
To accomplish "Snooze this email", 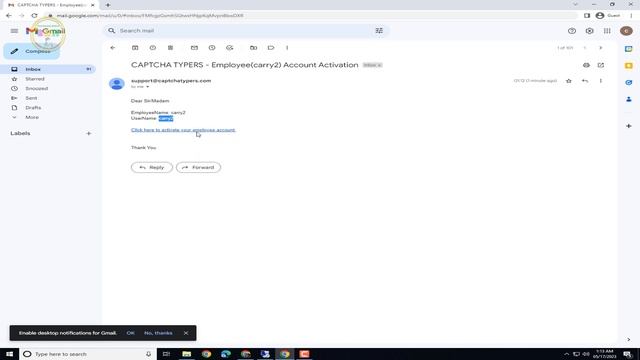I will coord(212,48).
